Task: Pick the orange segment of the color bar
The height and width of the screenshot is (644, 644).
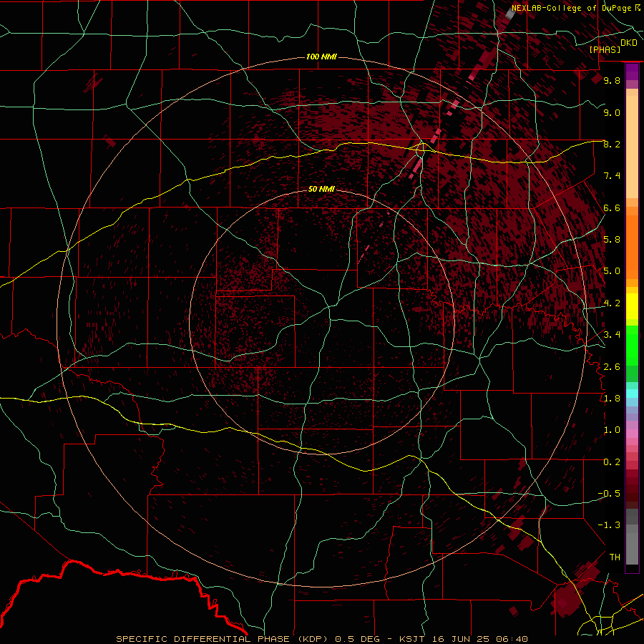Action: pyautogui.click(x=632, y=246)
